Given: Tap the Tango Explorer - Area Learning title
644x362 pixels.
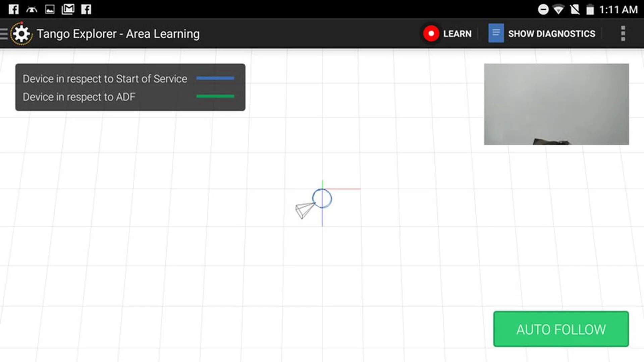Looking at the screenshot, I should 118,34.
